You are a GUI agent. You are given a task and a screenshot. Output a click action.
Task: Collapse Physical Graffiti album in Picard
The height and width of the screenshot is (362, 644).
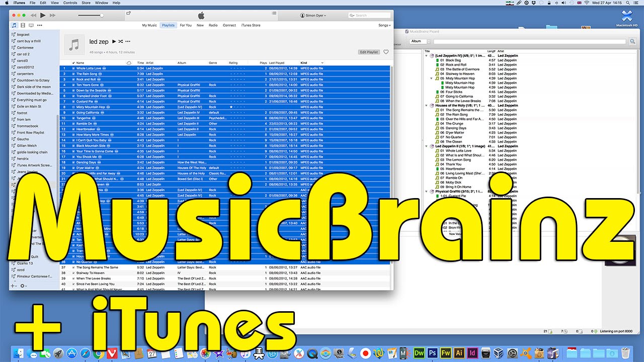[x=427, y=192]
